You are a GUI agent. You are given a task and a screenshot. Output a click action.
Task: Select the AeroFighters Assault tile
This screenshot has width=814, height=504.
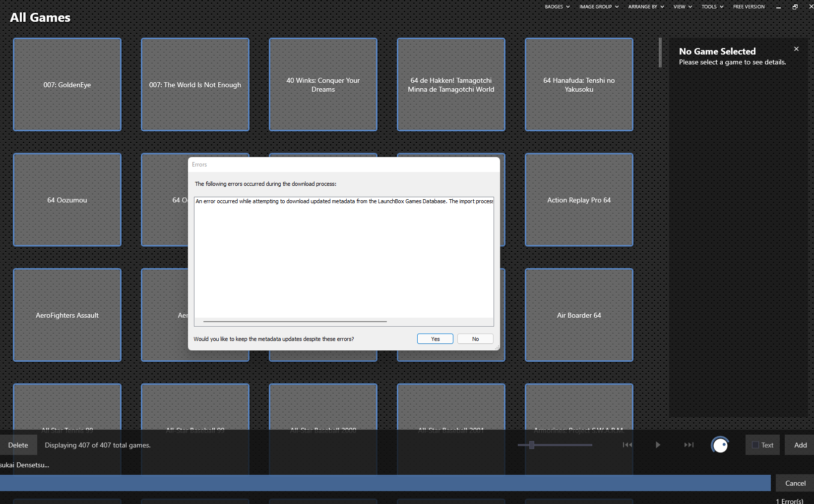tap(67, 315)
